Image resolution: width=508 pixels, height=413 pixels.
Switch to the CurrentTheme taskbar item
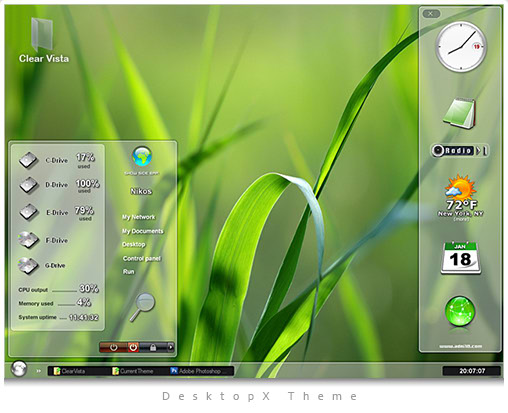[133, 371]
